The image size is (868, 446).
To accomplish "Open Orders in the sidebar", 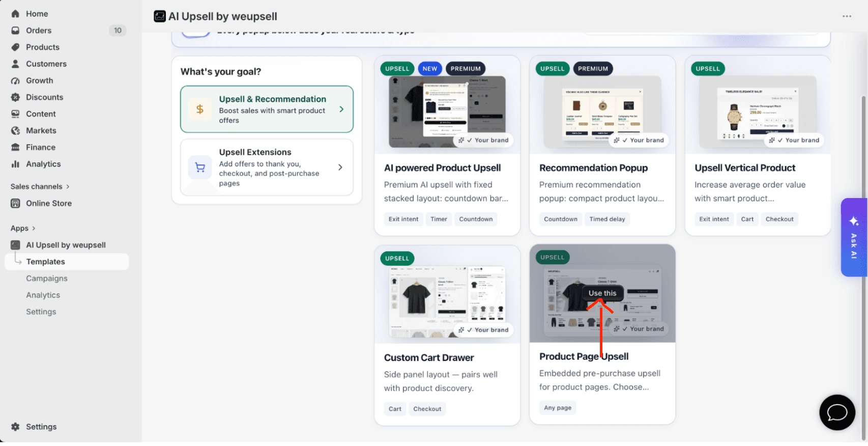I will 39,31.
